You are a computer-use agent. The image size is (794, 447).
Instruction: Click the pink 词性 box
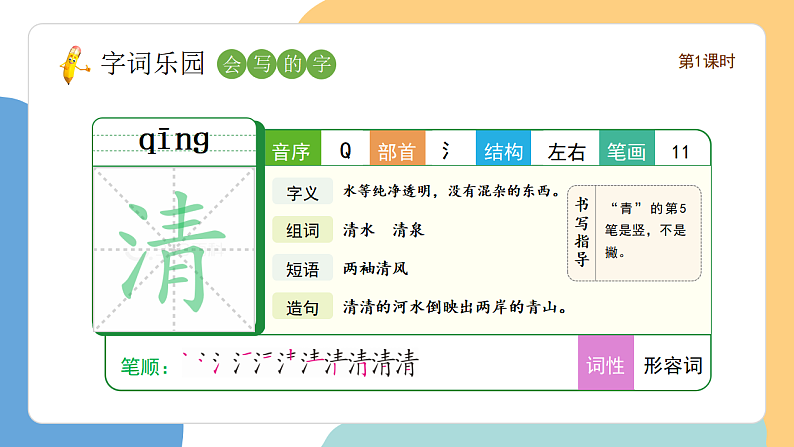pyautogui.click(x=606, y=365)
